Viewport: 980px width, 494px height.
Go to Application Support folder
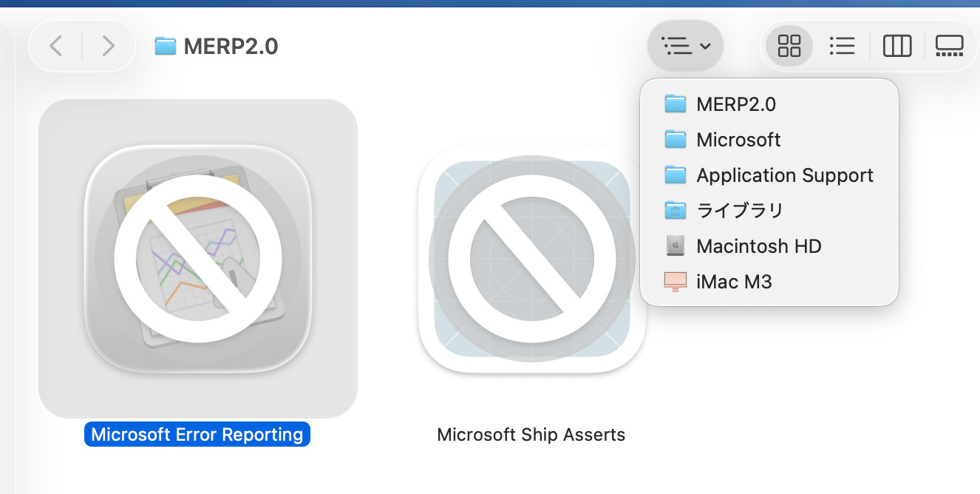[x=785, y=175]
